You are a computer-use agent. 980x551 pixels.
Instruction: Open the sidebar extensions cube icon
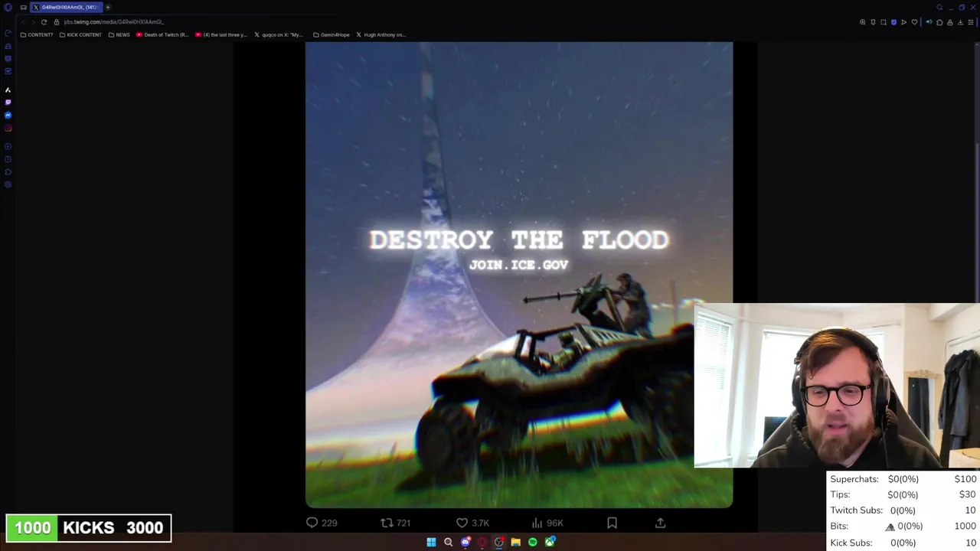point(8,171)
